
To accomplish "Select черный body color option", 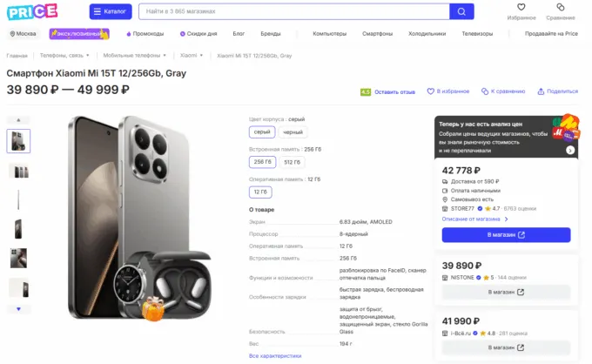I will [x=293, y=132].
